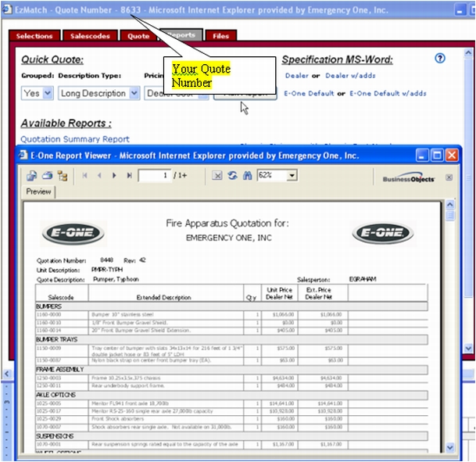
Task: Click the Quick Quote heading
Action: coord(52,59)
